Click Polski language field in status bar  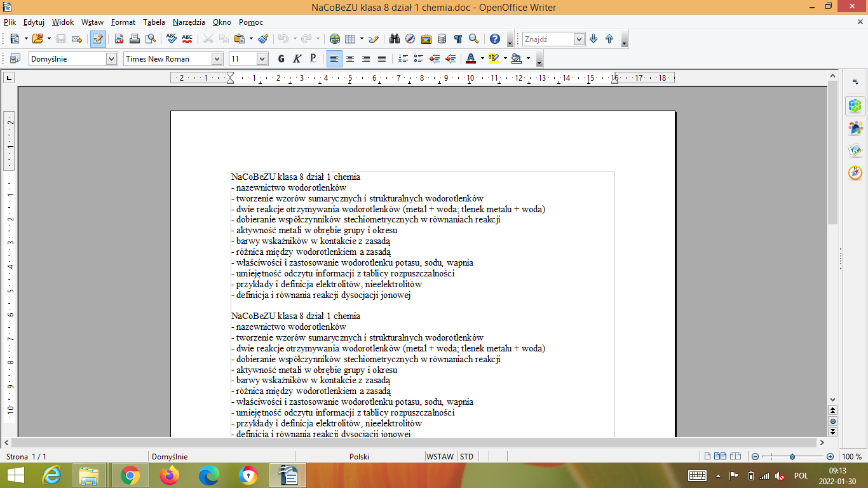[360, 456]
